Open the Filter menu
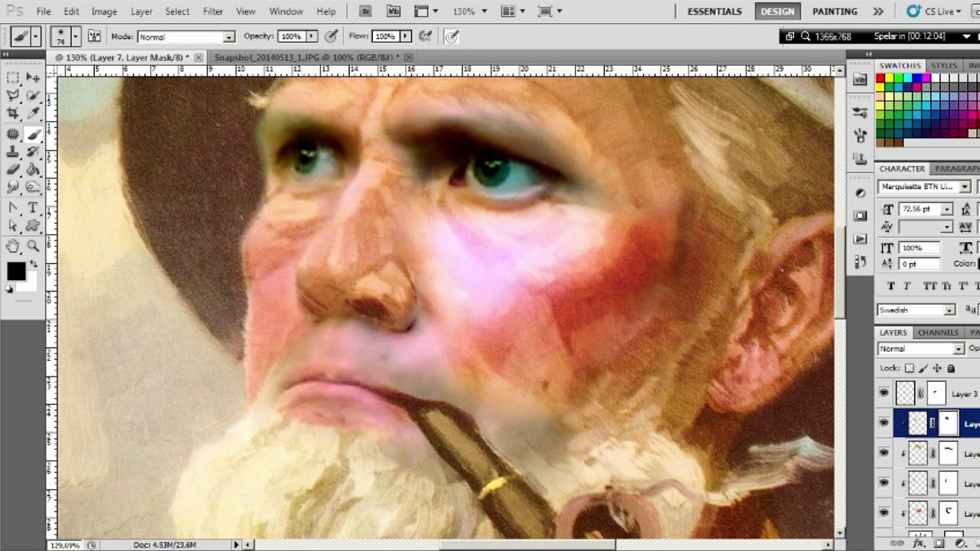 point(213,11)
